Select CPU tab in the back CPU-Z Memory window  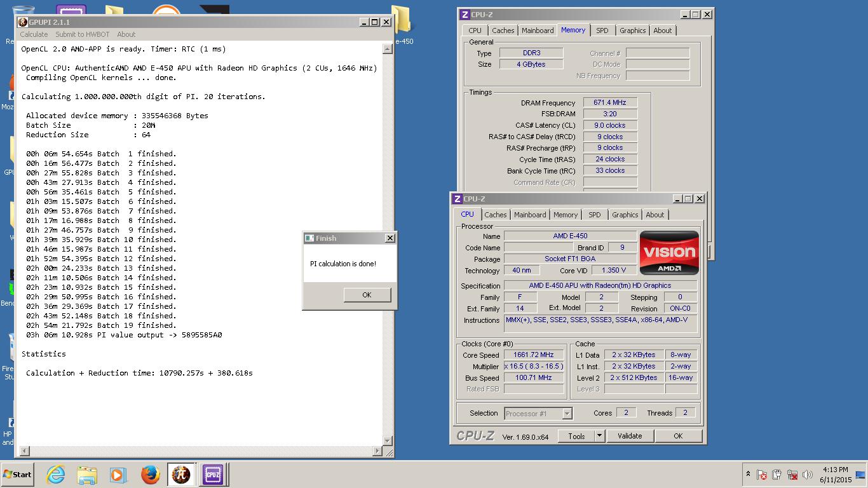coord(475,30)
